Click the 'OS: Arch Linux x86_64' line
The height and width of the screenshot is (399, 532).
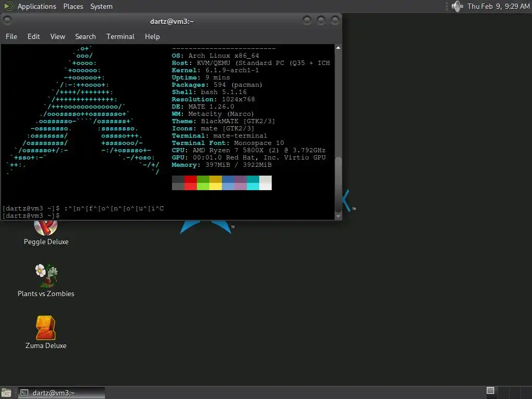[x=216, y=56]
